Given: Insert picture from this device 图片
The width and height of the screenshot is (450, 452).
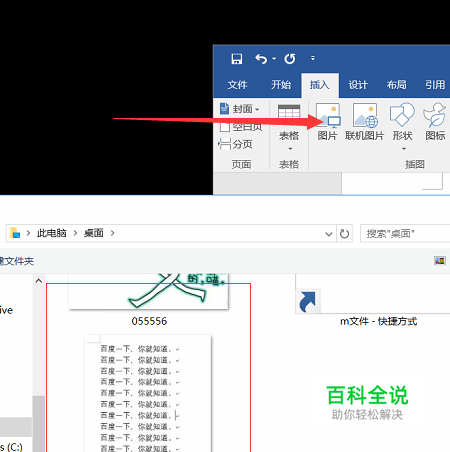Looking at the screenshot, I should tap(327, 122).
